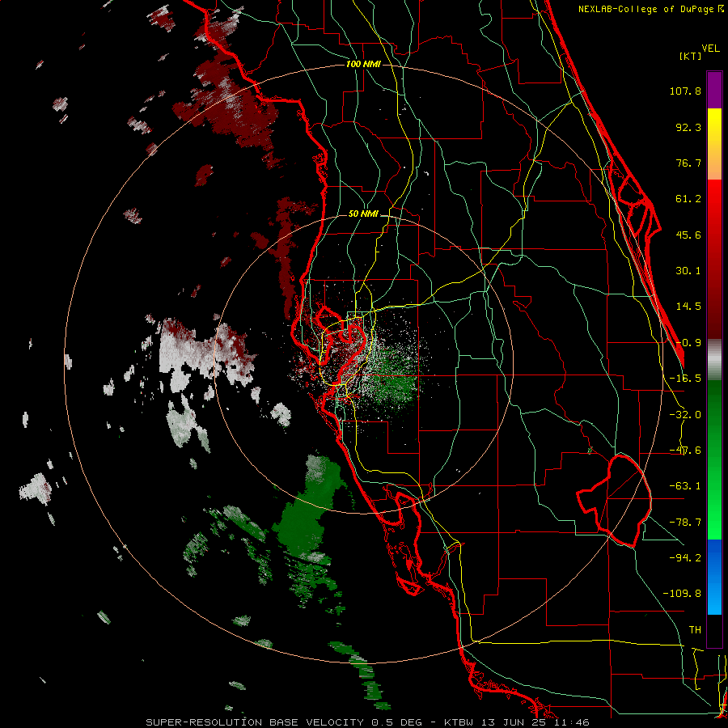
Task: Select the 107.8 scale value
Action: [x=685, y=91]
